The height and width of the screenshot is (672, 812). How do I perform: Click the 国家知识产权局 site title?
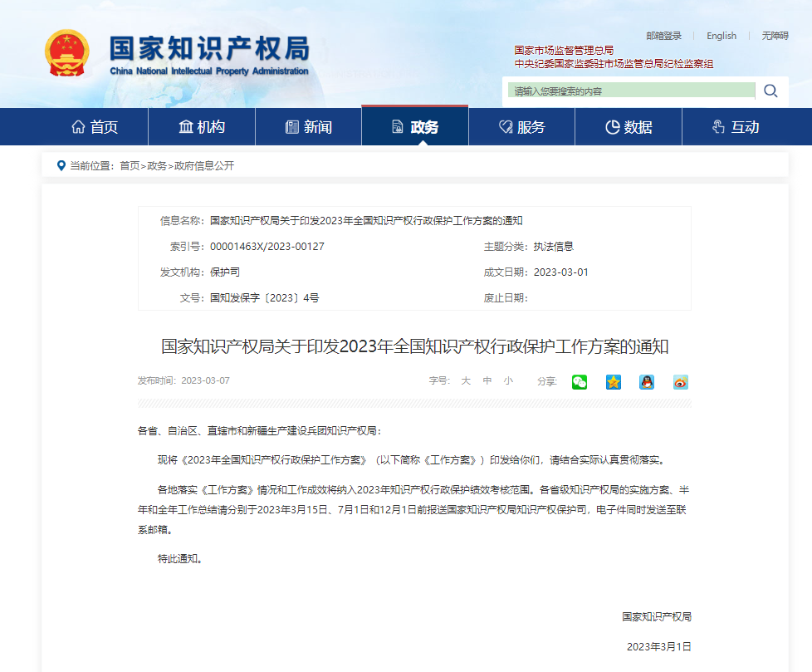209,49
